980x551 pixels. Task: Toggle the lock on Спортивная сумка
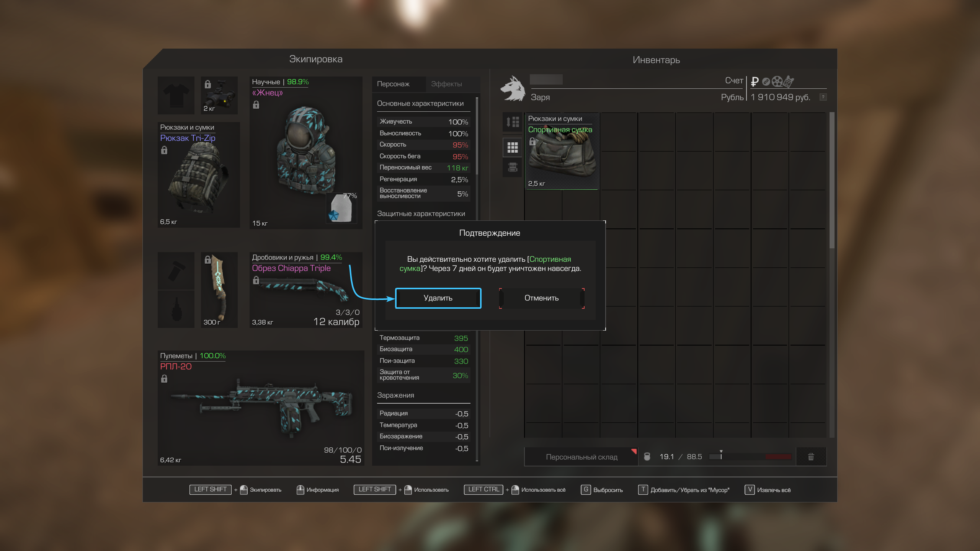(x=532, y=142)
